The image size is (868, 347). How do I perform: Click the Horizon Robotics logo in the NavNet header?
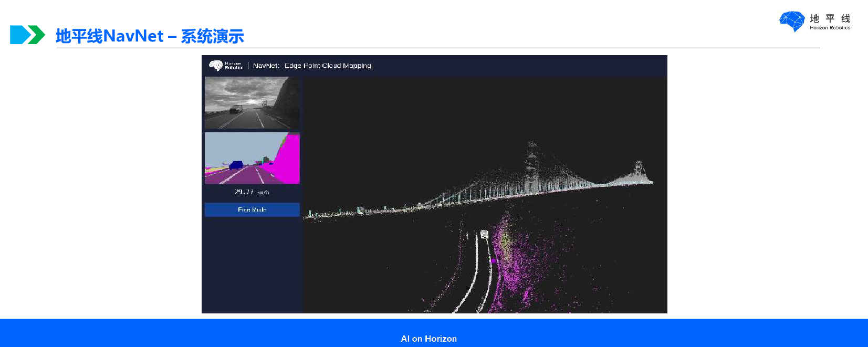click(226, 66)
